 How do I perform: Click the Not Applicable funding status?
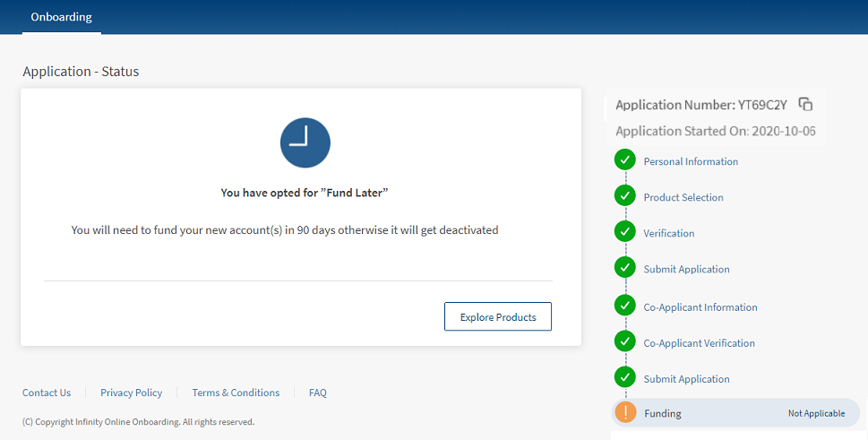(816, 413)
